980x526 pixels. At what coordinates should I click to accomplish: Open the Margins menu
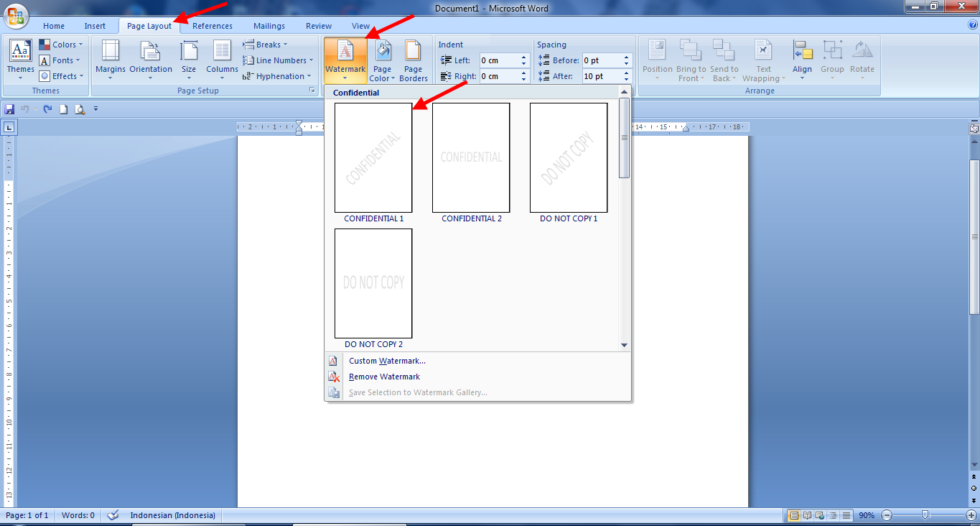(111, 60)
